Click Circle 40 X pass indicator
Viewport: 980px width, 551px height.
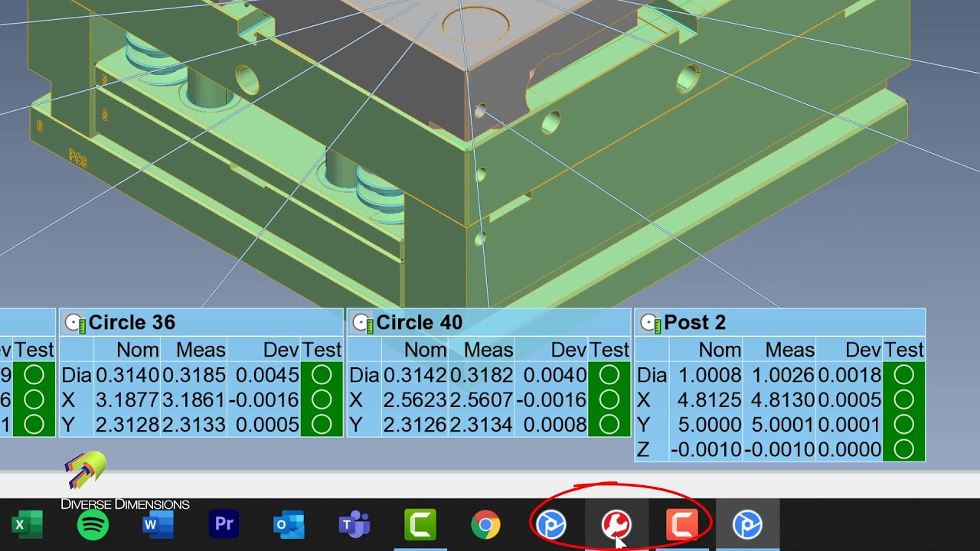[609, 399]
